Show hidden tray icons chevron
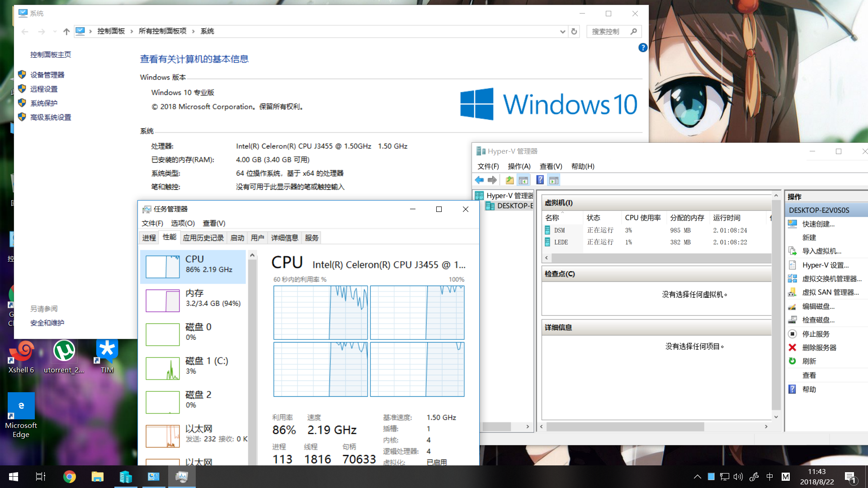The height and width of the screenshot is (488, 868). pyautogui.click(x=697, y=477)
